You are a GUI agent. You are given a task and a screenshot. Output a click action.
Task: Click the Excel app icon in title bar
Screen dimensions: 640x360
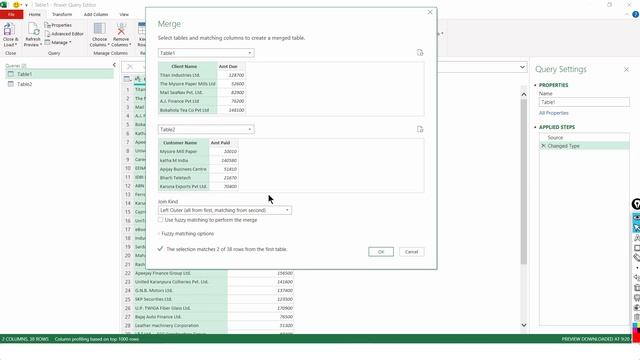[4, 4]
